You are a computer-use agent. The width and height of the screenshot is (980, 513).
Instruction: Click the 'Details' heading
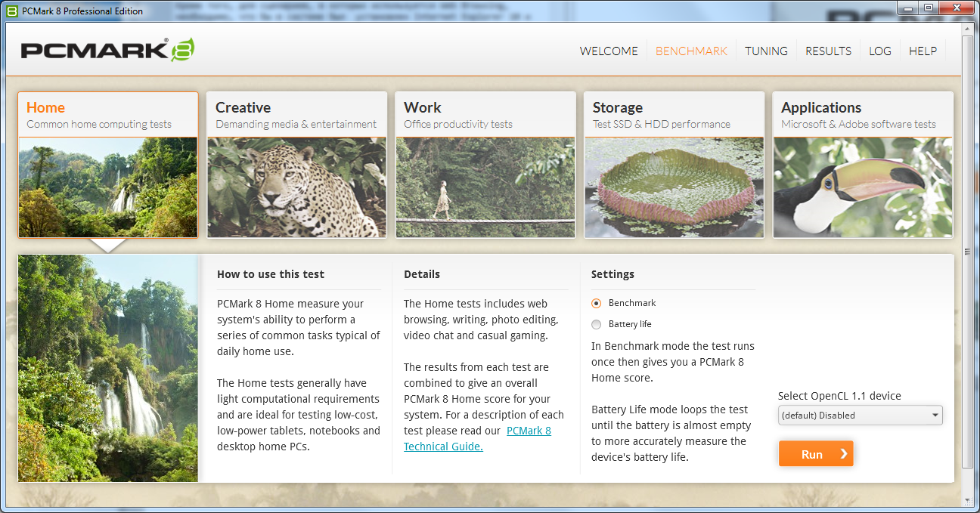(x=422, y=274)
